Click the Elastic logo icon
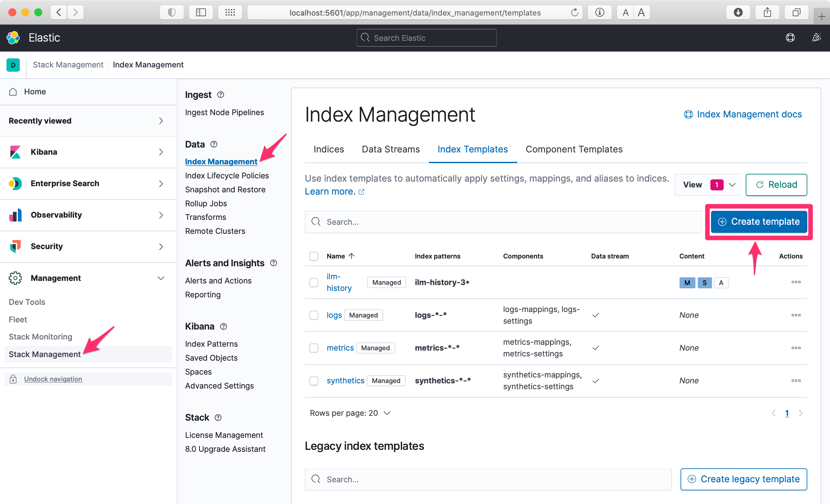The width and height of the screenshot is (830, 504). tap(14, 38)
